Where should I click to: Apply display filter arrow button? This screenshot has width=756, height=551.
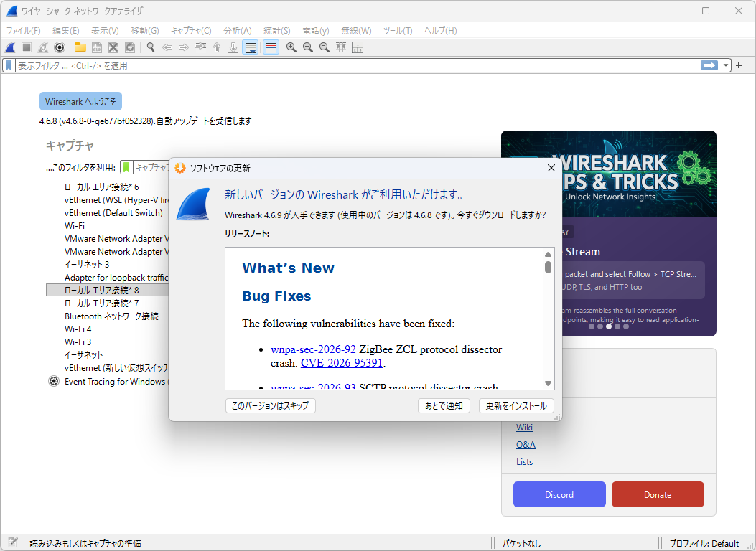point(709,65)
